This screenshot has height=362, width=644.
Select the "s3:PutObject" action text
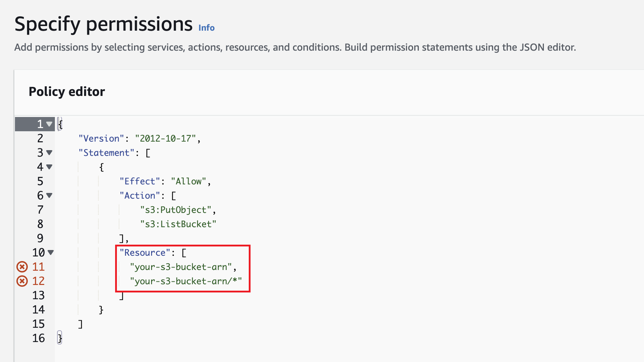click(x=176, y=210)
